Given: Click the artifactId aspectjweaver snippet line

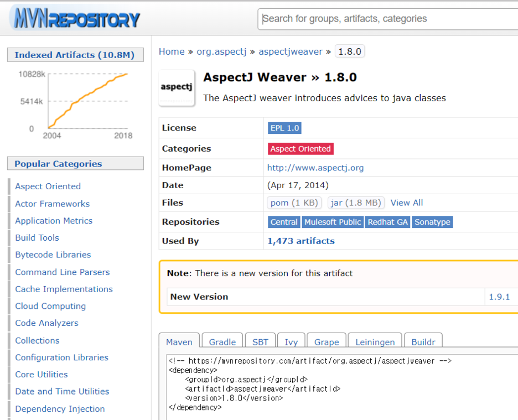Looking at the screenshot, I should 263,388.
